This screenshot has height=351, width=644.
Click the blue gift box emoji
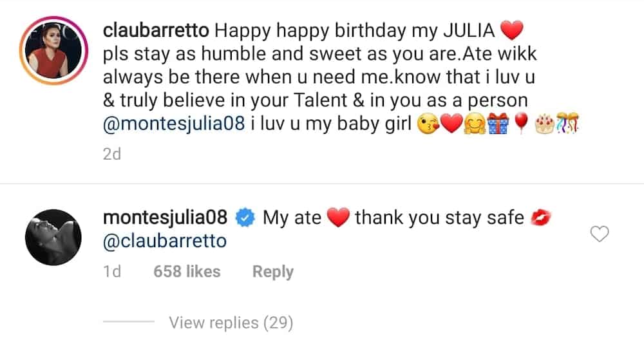[498, 123]
